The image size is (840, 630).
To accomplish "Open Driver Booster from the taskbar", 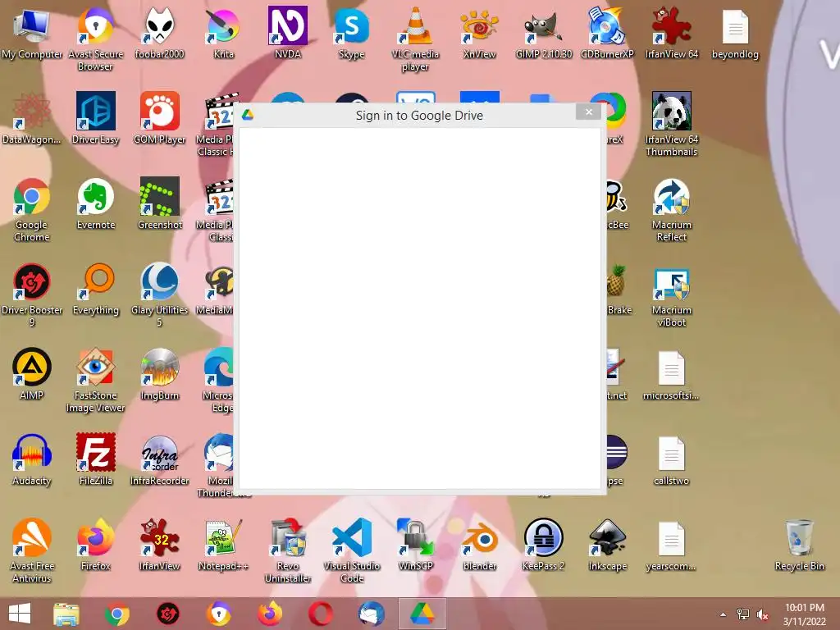I will pos(167,614).
